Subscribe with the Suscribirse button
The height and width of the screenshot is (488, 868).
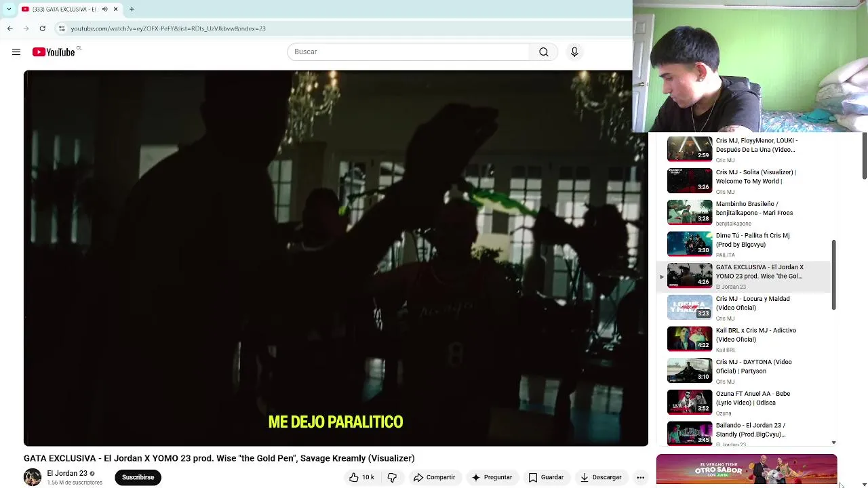point(138,478)
